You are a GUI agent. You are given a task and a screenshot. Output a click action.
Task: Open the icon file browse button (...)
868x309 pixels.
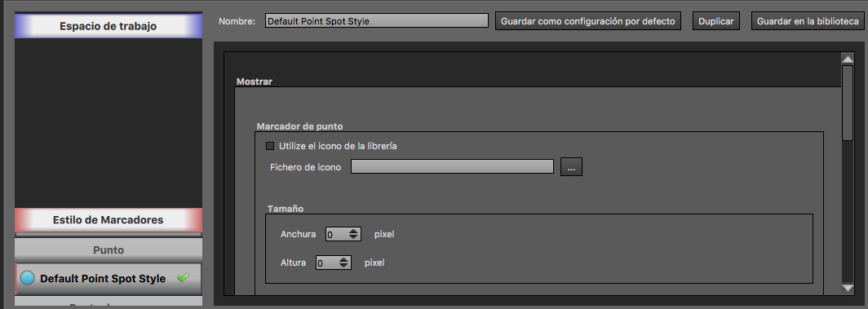(571, 167)
